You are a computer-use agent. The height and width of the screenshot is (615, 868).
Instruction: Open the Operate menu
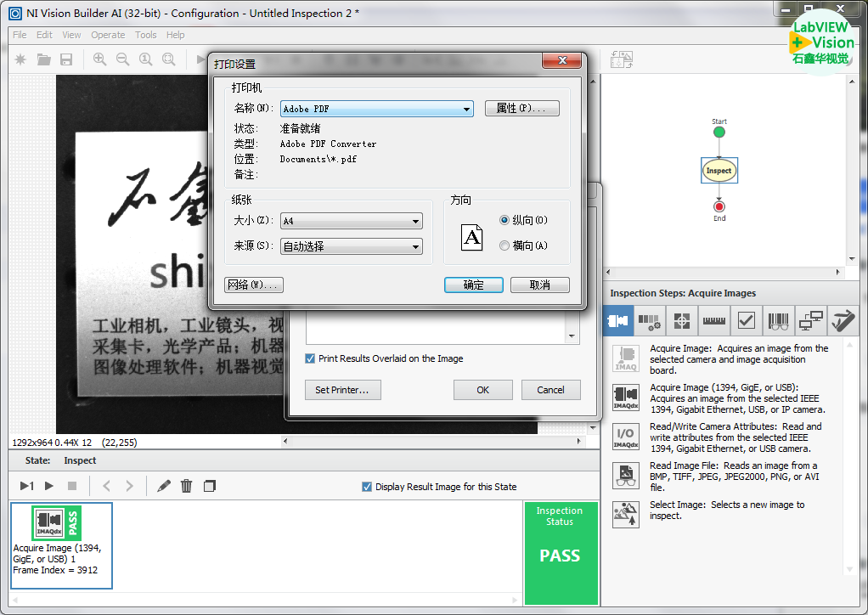click(x=108, y=35)
